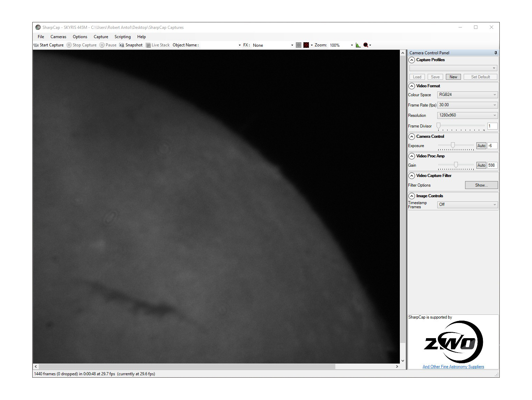Screen dimensions: 532x400
Task: Show the image histogram icon
Action: [358, 45]
